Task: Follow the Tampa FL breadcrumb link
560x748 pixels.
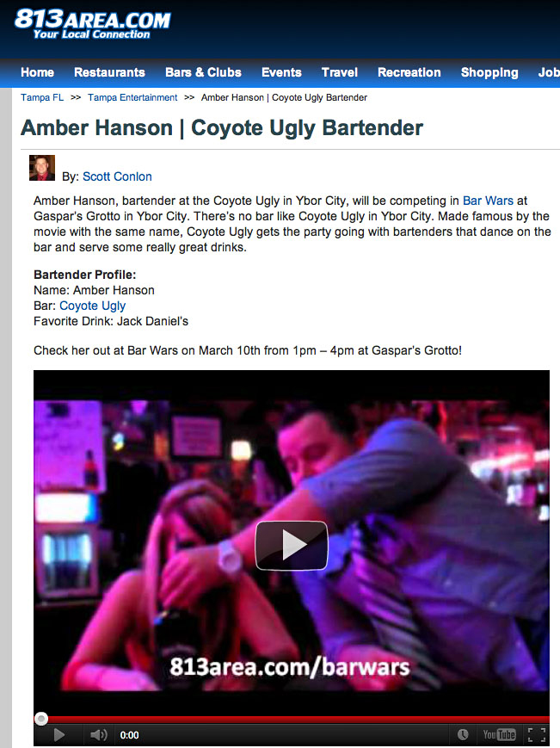Action: (42, 97)
